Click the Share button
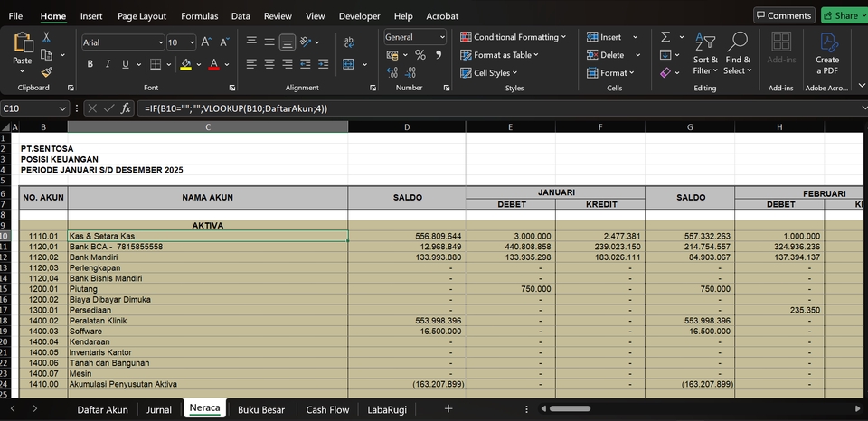This screenshot has width=868, height=421. coord(841,15)
